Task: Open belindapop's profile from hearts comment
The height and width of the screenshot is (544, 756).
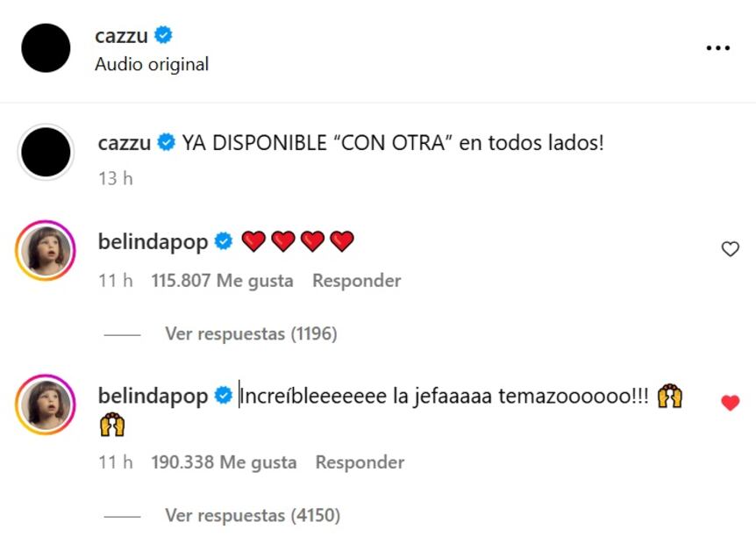Action: pos(153,241)
